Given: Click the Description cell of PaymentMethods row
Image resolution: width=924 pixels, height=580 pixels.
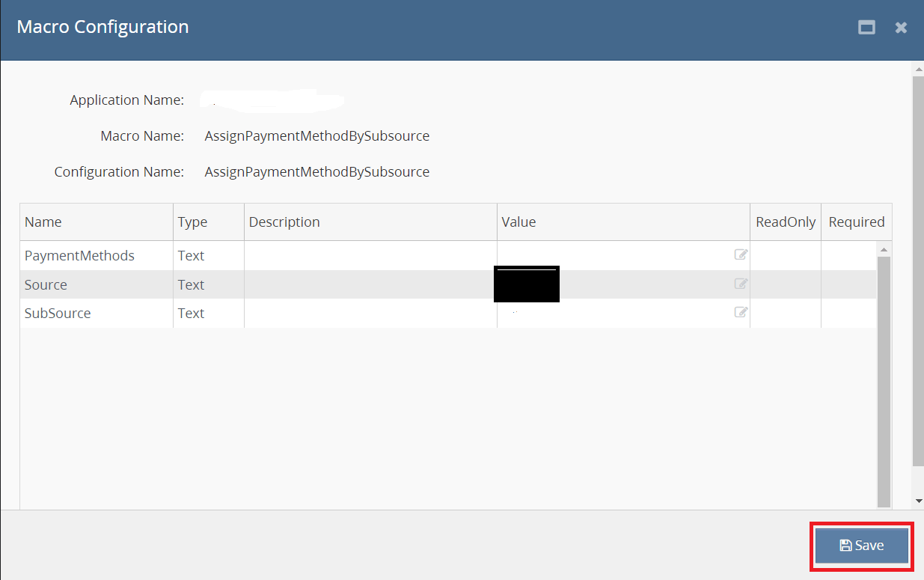Looking at the screenshot, I should tap(370, 256).
